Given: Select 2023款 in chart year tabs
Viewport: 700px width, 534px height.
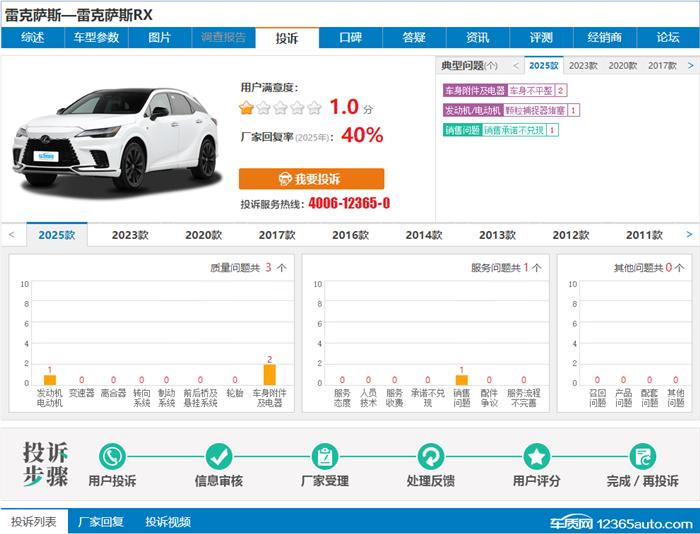Looking at the screenshot, I should tap(130, 235).
